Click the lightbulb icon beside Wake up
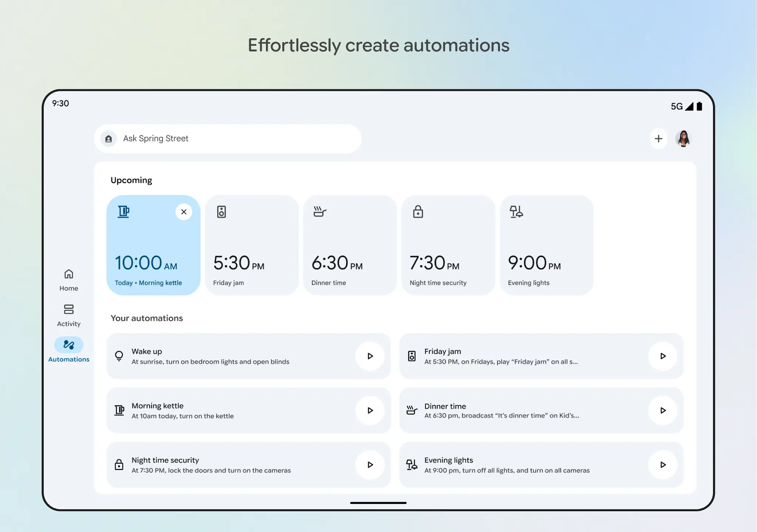 (119, 356)
